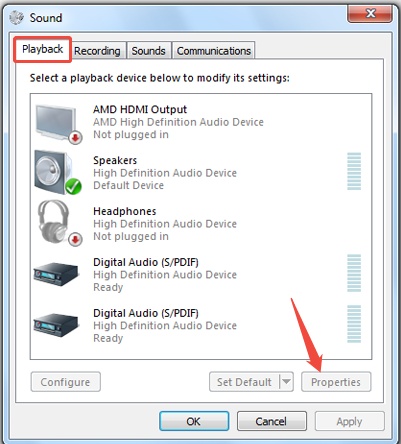Confirm with the OK button
Screen dimensions: 401x444
coord(194,421)
